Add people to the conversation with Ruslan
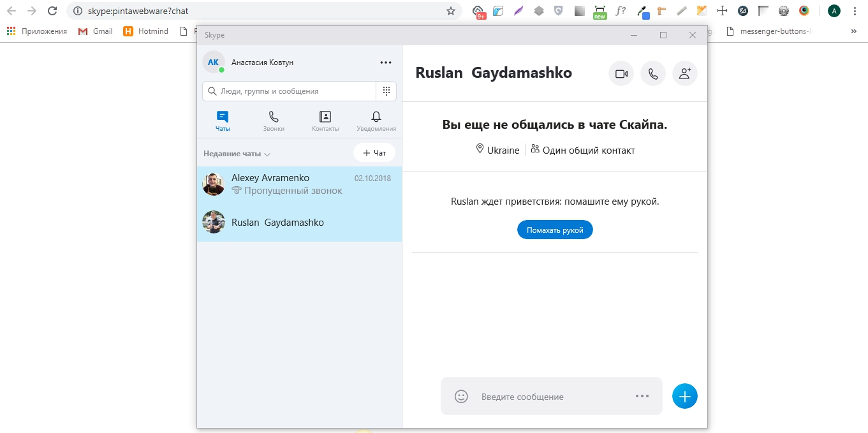 click(x=685, y=73)
